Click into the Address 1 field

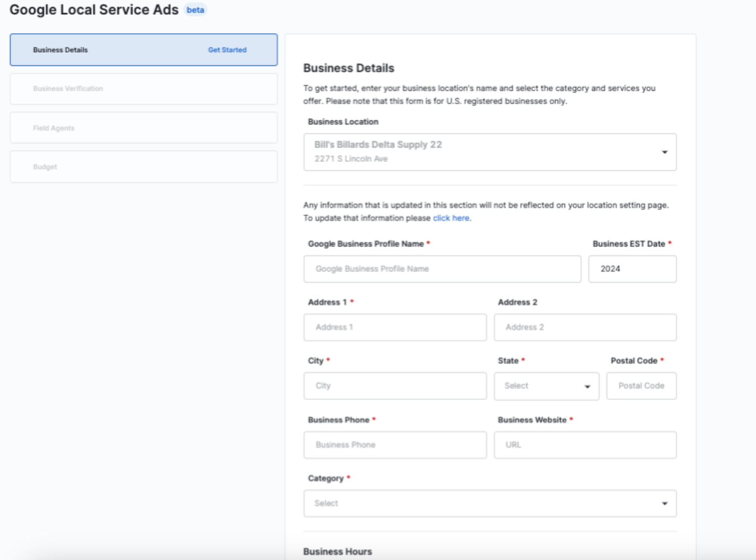pyautogui.click(x=395, y=327)
